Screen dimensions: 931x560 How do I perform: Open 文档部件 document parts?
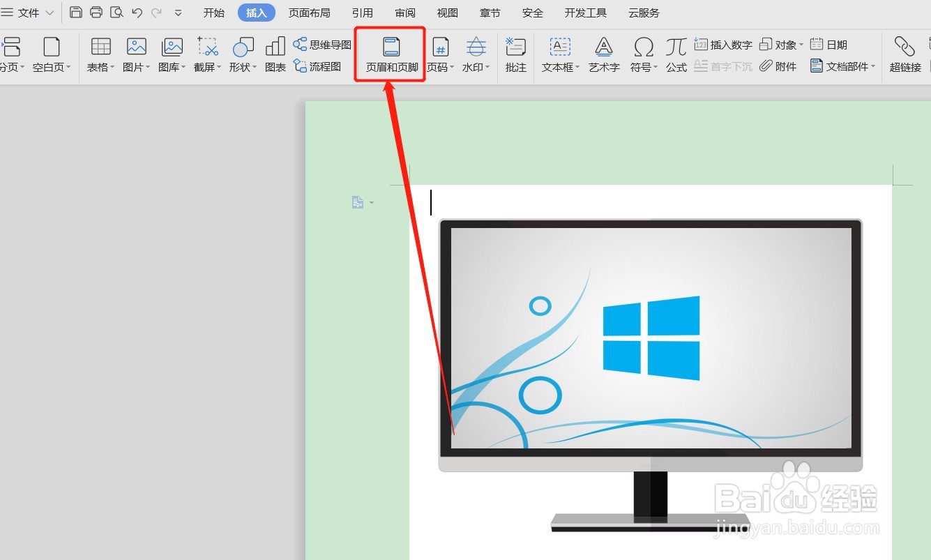pyautogui.click(x=842, y=67)
